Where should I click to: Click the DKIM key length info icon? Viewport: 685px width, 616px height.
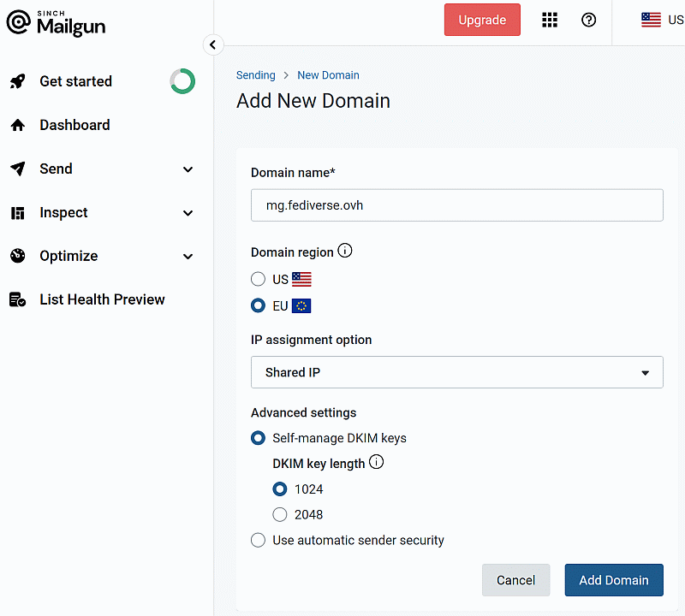(376, 463)
